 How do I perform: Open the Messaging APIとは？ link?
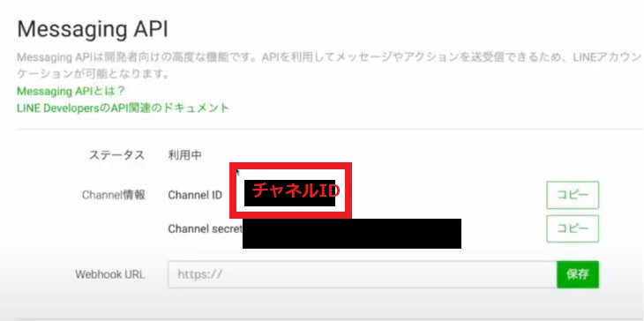(x=71, y=91)
